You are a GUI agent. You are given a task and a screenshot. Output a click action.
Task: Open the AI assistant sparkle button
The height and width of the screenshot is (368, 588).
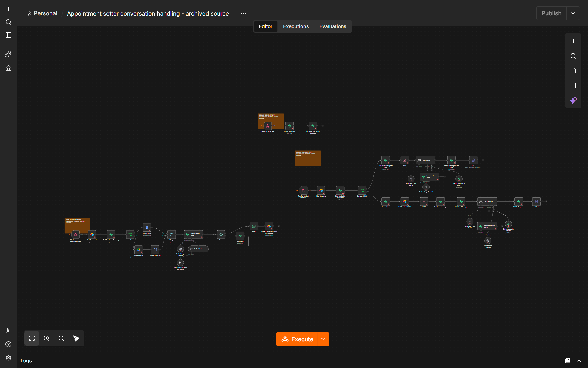click(x=573, y=100)
